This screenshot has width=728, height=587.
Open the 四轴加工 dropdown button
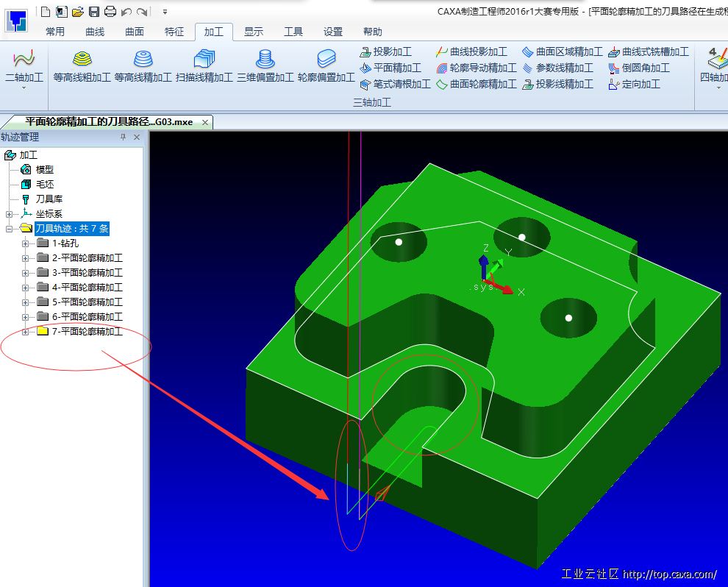click(x=715, y=68)
